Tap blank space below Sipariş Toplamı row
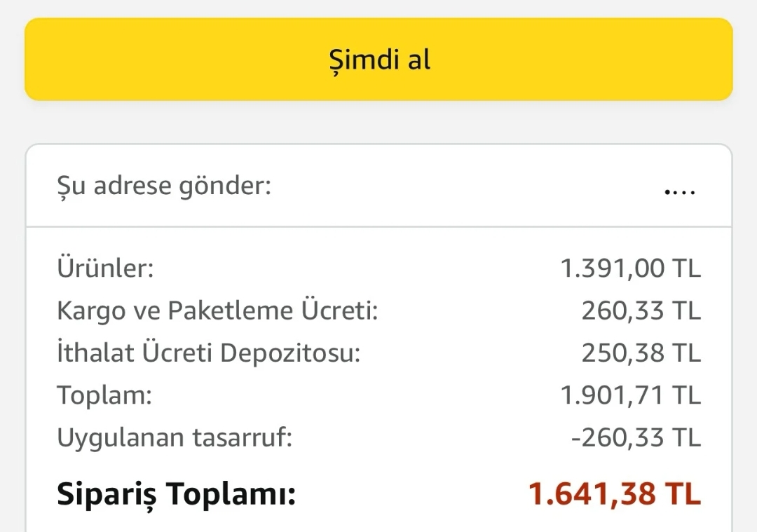This screenshot has height=532, width=757. [378, 522]
